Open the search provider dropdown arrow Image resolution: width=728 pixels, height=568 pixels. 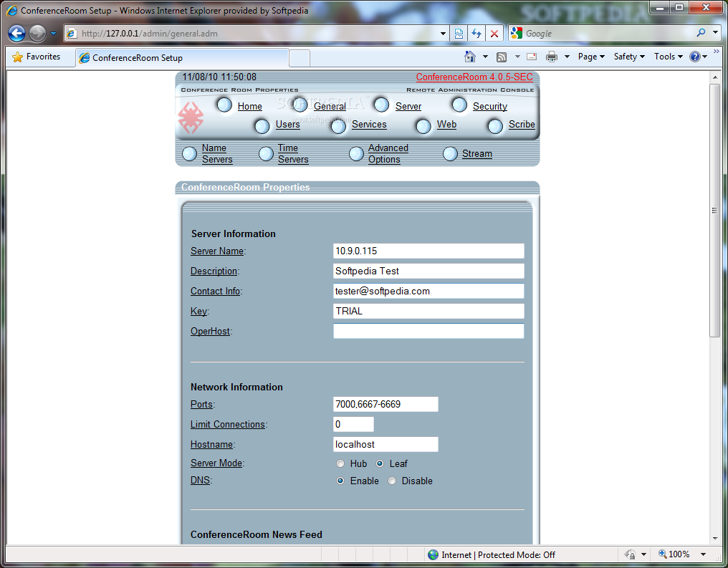pos(716,32)
